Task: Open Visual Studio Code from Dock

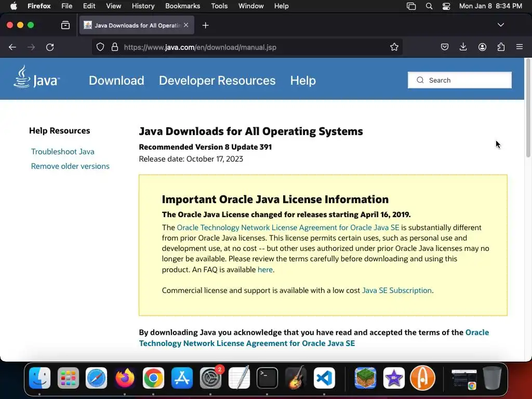Action: tap(324, 378)
